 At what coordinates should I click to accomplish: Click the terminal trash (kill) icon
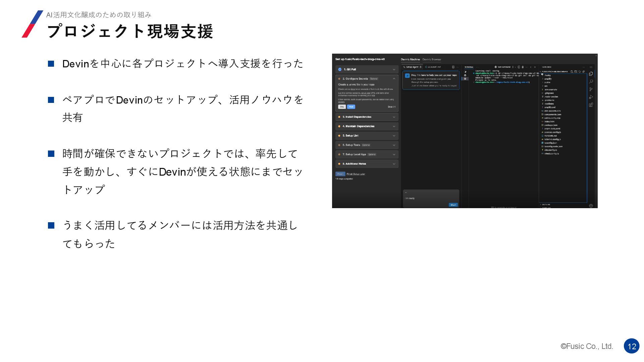[523, 67]
